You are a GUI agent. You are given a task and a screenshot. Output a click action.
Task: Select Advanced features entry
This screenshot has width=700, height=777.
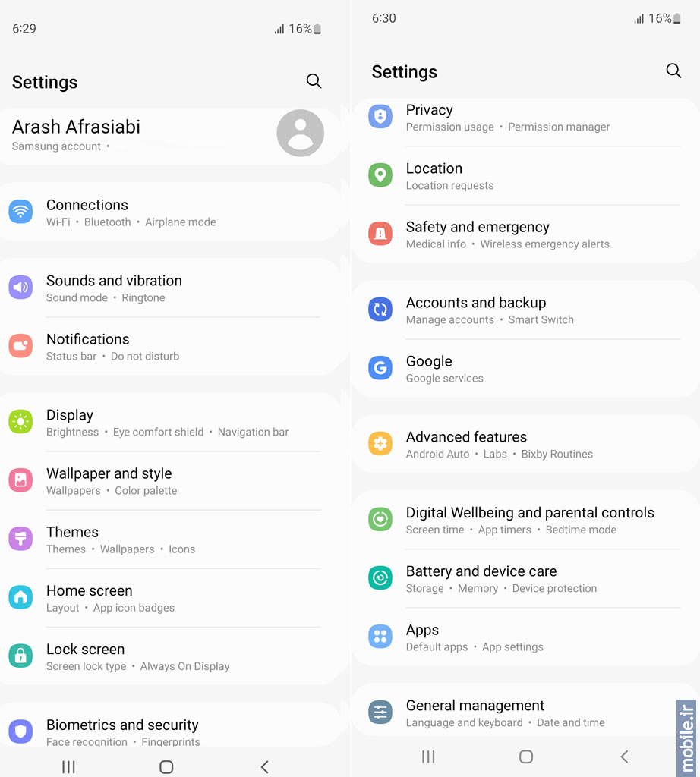coord(525,444)
